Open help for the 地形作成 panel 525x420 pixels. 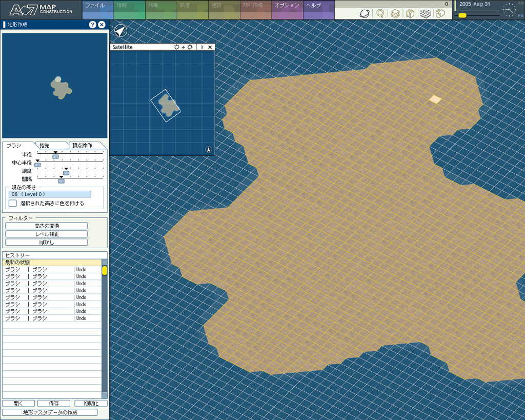pyautogui.click(x=92, y=25)
